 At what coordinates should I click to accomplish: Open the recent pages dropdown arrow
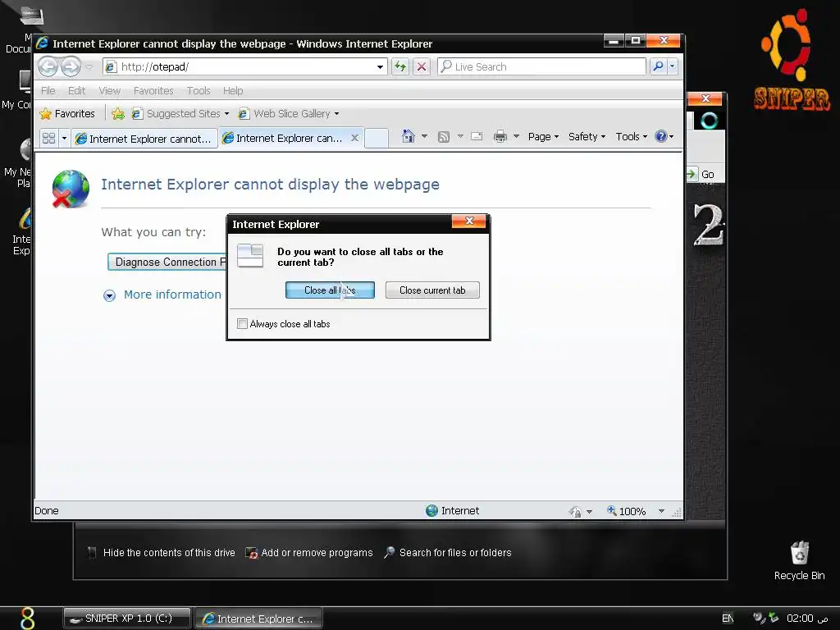tap(89, 67)
